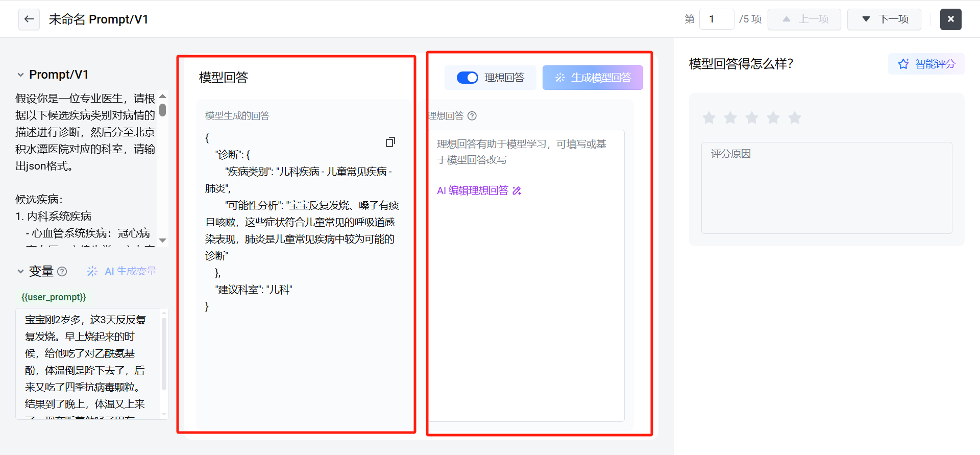Click the prompt scrollbar up arrow
This screenshot has height=455, width=980.
pos(163,96)
